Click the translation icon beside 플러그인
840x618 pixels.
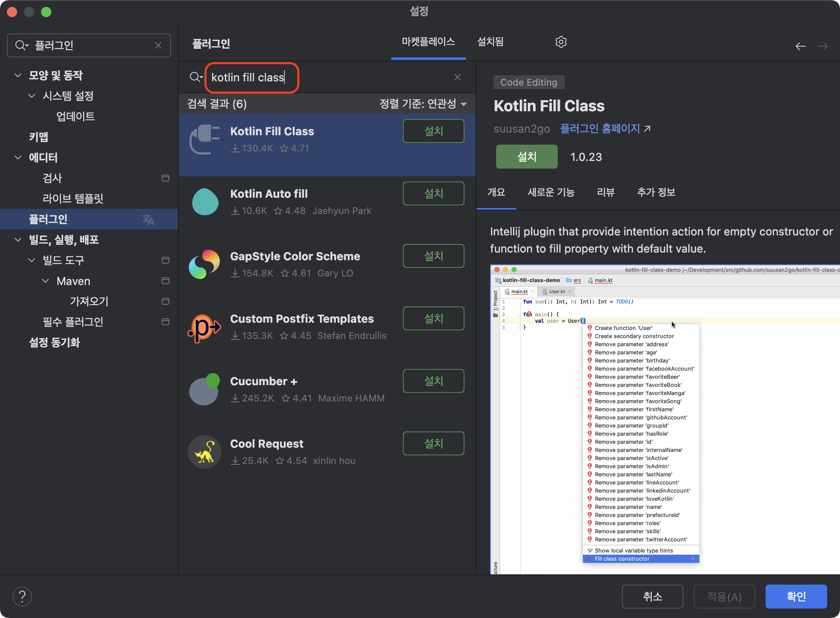[x=148, y=220]
